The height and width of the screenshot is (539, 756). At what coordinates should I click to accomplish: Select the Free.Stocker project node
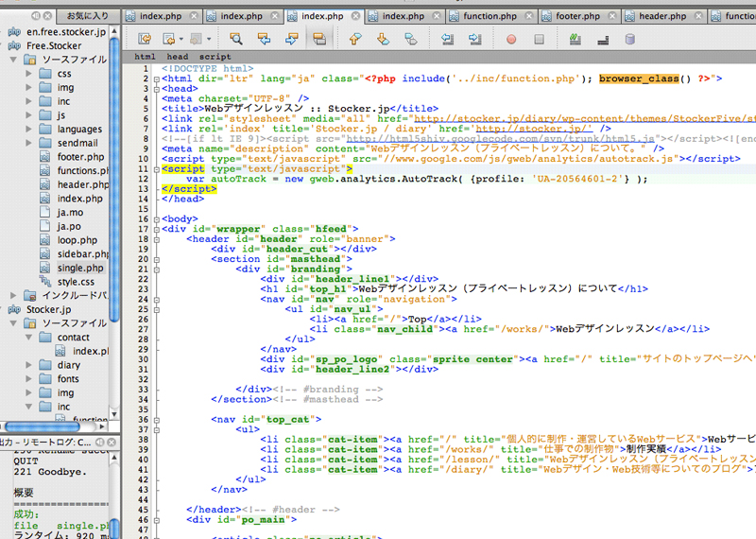54,45
